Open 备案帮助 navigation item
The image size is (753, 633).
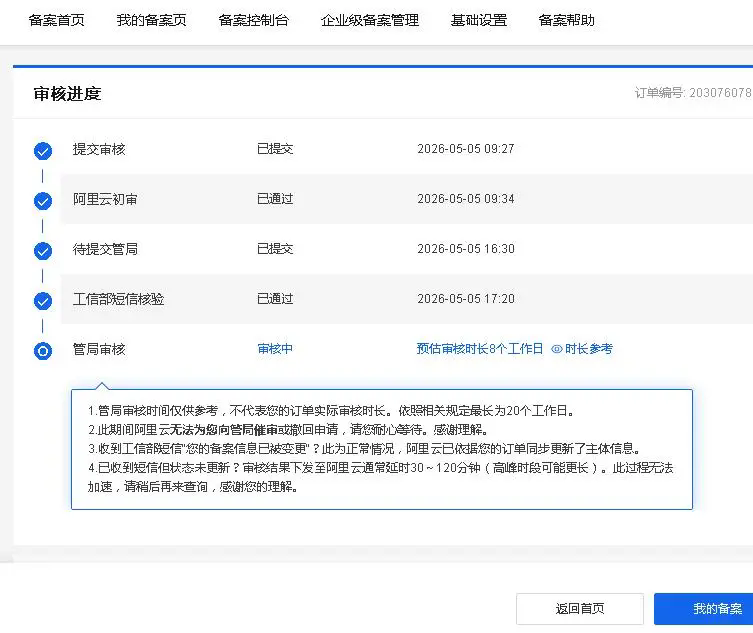567,20
